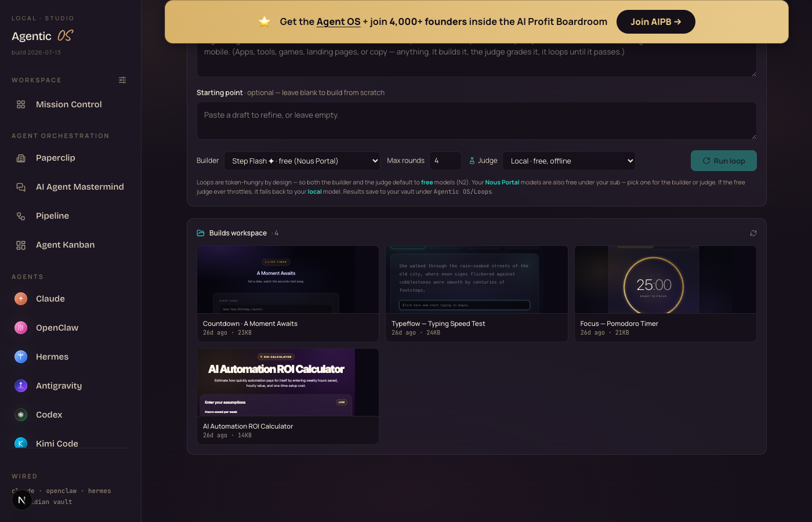Open the Typeflow Typing Speed Test thumbnail

(x=477, y=280)
